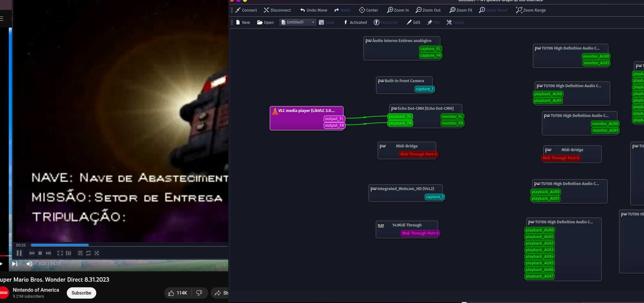Share the YouTube video
The width and height of the screenshot is (644, 303).
(x=220, y=293)
